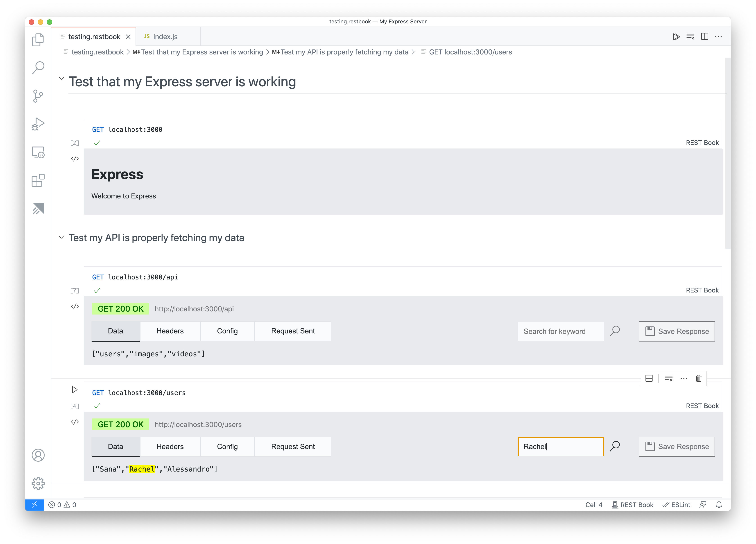The image size is (756, 544).
Task: Click the Delete cell icon for users request
Action: click(700, 378)
